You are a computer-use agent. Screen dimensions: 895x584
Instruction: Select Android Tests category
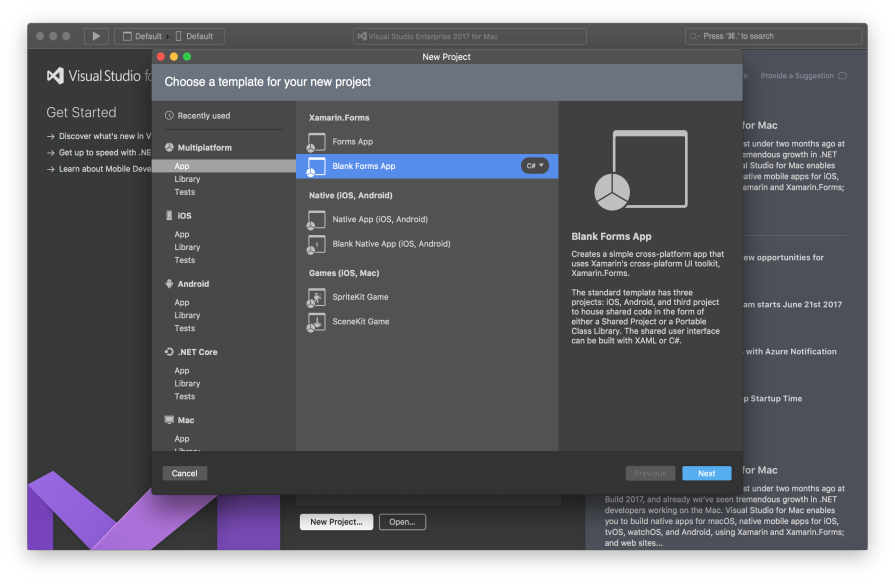[184, 328]
